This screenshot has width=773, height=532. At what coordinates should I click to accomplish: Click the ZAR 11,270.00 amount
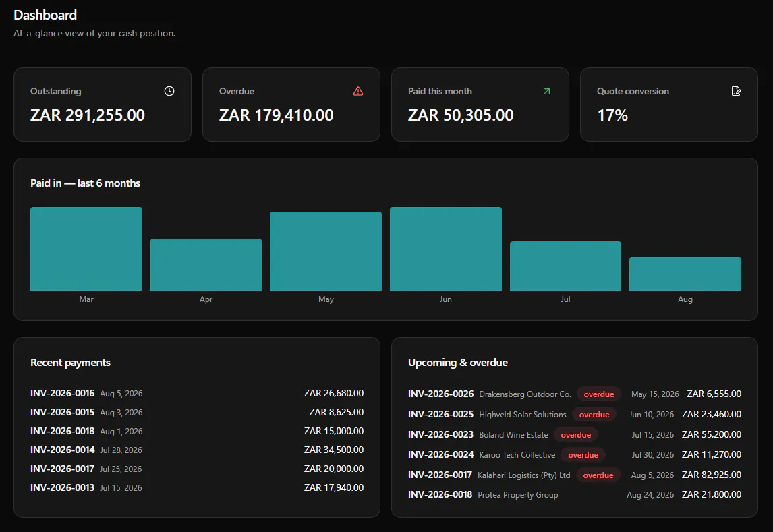[x=712, y=454]
